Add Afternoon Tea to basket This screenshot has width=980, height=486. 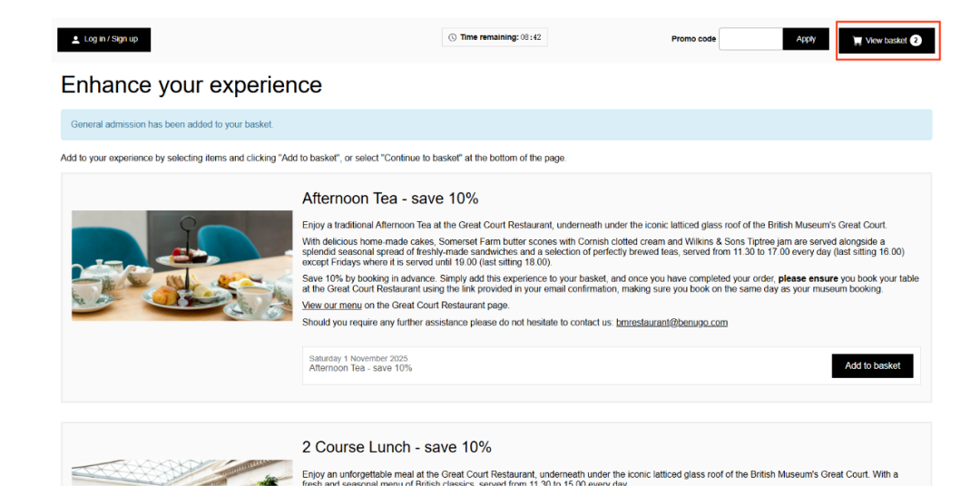point(872,365)
